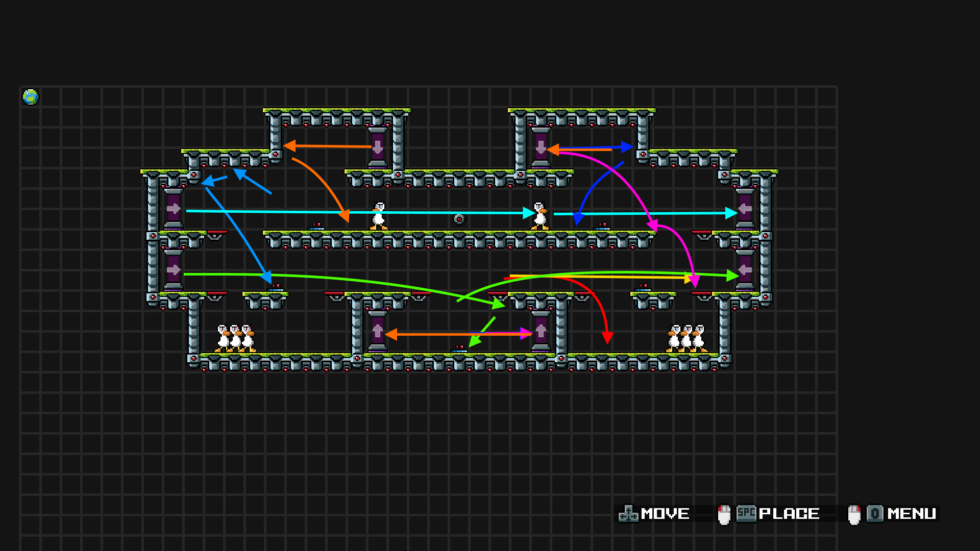The width and height of the screenshot is (980, 551).
Task: Click the PLACE label
Action: (789, 514)
